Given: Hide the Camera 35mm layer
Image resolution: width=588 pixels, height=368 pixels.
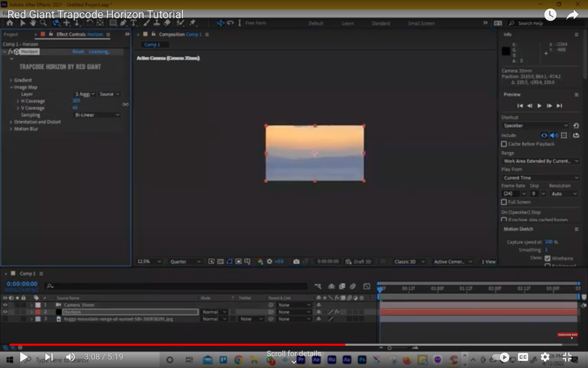Looking at the screenshot, I should (x=5, y=305).
